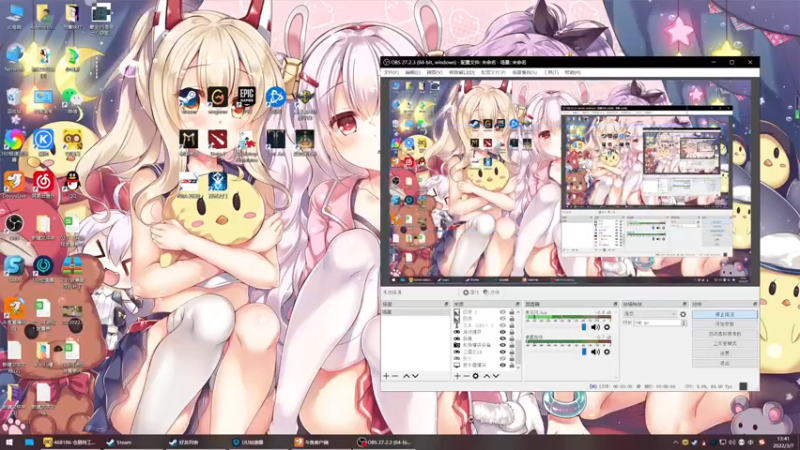Toggle visibility of the 游戏捕获 source
800x450 pixels.
tap(503, 332)
